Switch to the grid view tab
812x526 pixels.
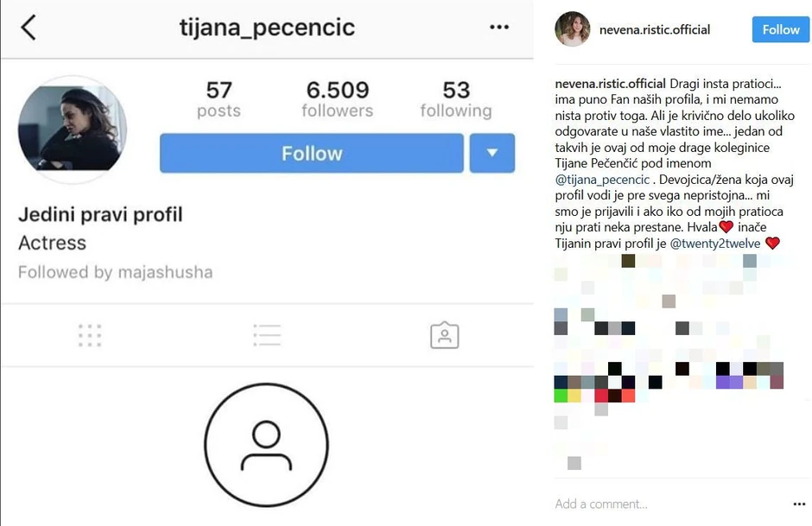90,335
